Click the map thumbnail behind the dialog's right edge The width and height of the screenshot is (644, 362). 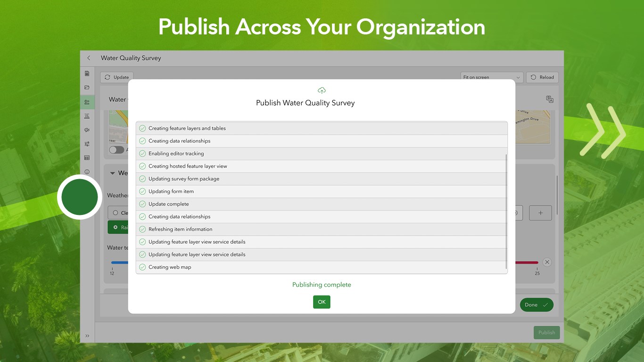coord(533,126)
